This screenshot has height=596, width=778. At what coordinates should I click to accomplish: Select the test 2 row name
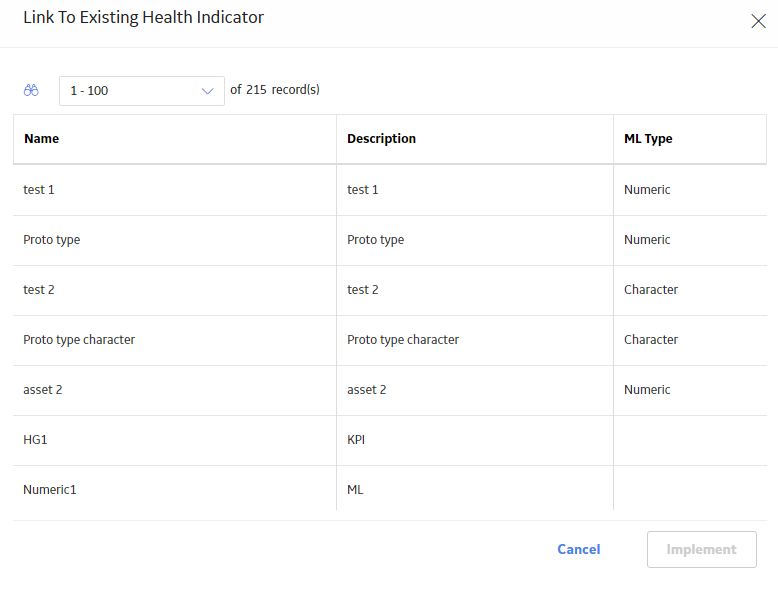39,290
